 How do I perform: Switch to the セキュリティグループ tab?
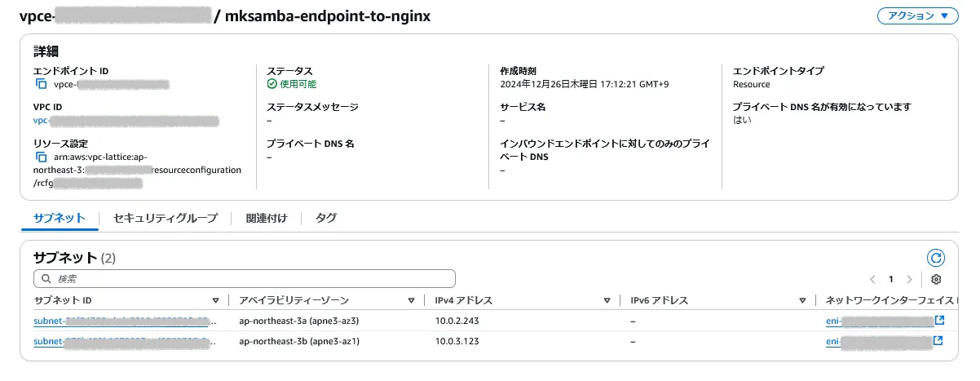point(166,218)
